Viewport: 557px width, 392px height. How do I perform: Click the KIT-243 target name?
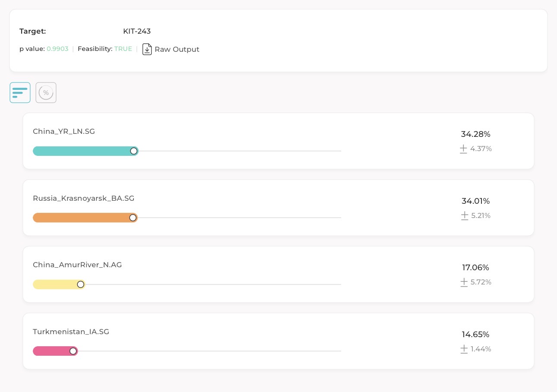(x=137, y=31)
